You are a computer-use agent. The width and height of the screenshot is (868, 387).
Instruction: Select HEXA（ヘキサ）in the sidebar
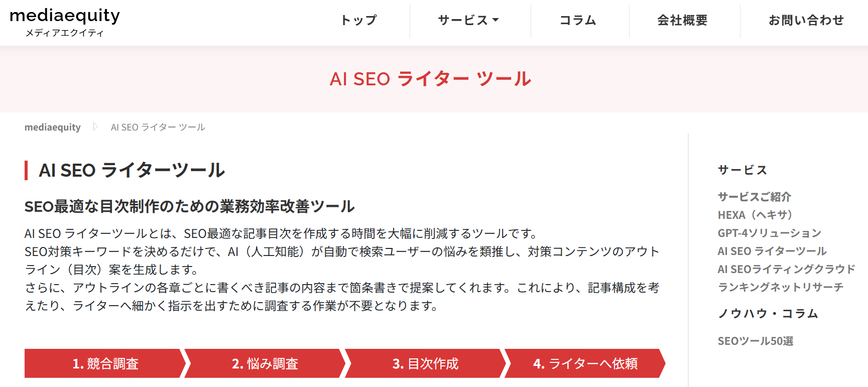[x=755, y=215]
